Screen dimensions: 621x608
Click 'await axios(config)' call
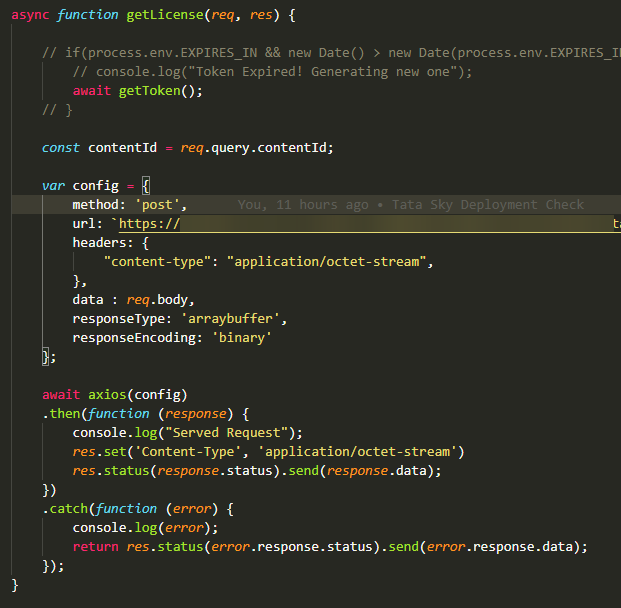click(x=115, y=395)
